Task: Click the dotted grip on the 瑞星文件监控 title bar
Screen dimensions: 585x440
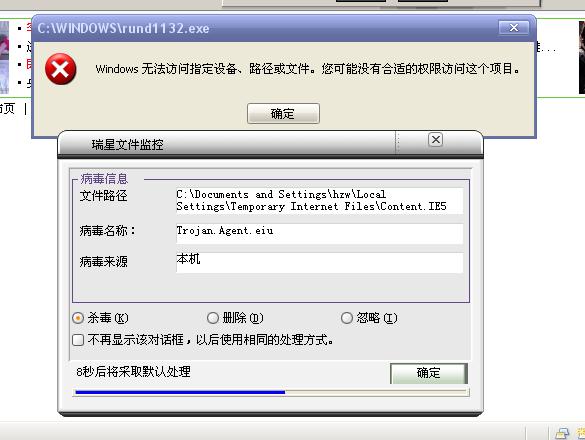Action: point(398,142)
